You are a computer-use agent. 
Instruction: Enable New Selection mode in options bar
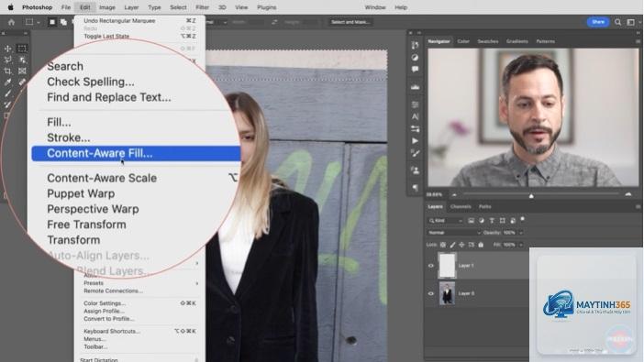tap(52, 22)
